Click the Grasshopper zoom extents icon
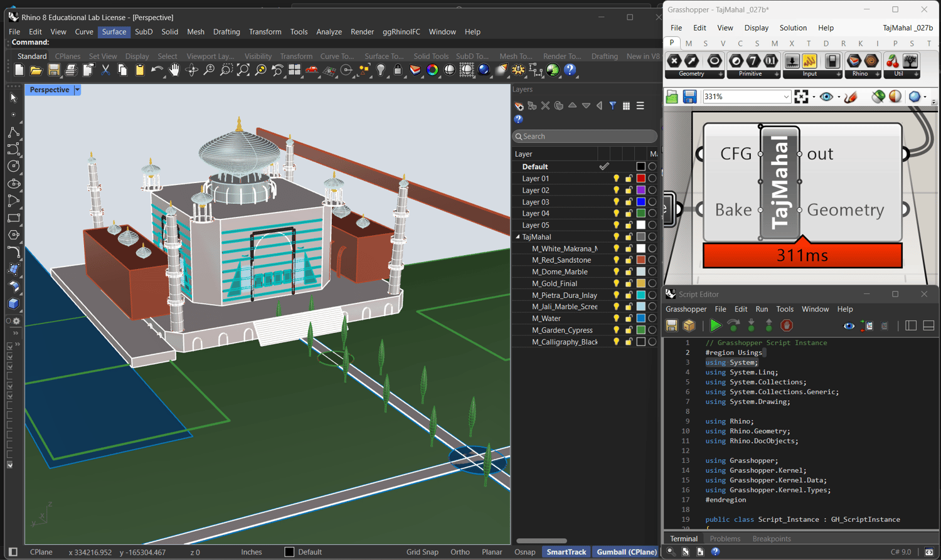This screenshot has width=941, height=560. (x=801, y=97)
